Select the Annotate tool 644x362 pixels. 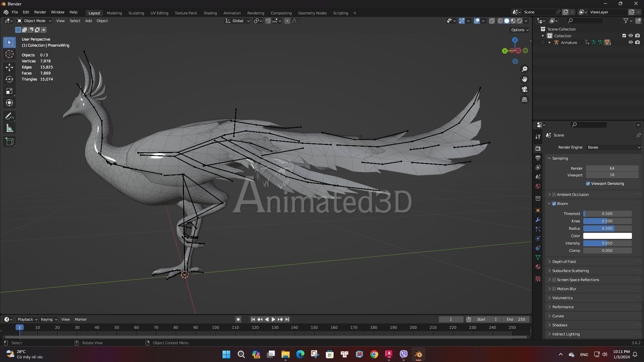coord(9,116)
